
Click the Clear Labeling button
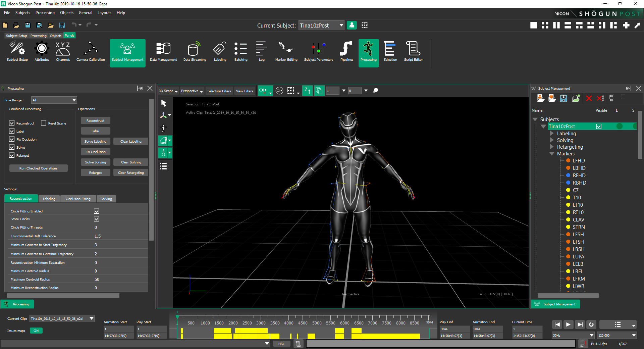tap(131, 142)
